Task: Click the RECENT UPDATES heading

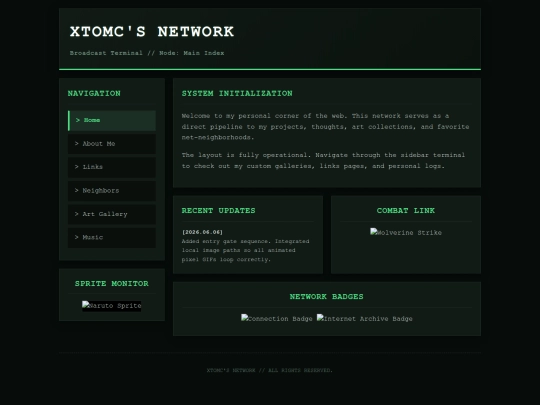Action: coord(218,210)
